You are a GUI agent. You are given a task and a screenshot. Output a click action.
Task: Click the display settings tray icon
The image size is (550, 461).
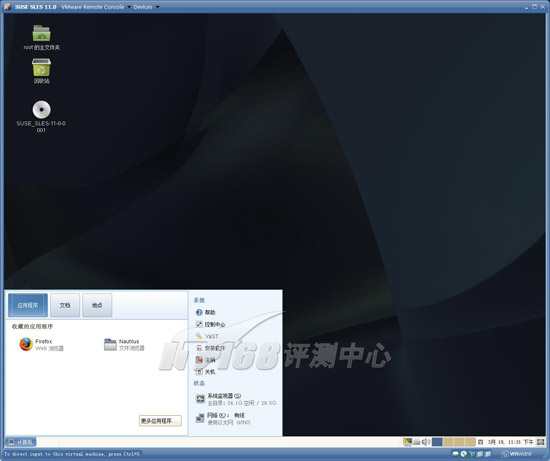(407, 442)
